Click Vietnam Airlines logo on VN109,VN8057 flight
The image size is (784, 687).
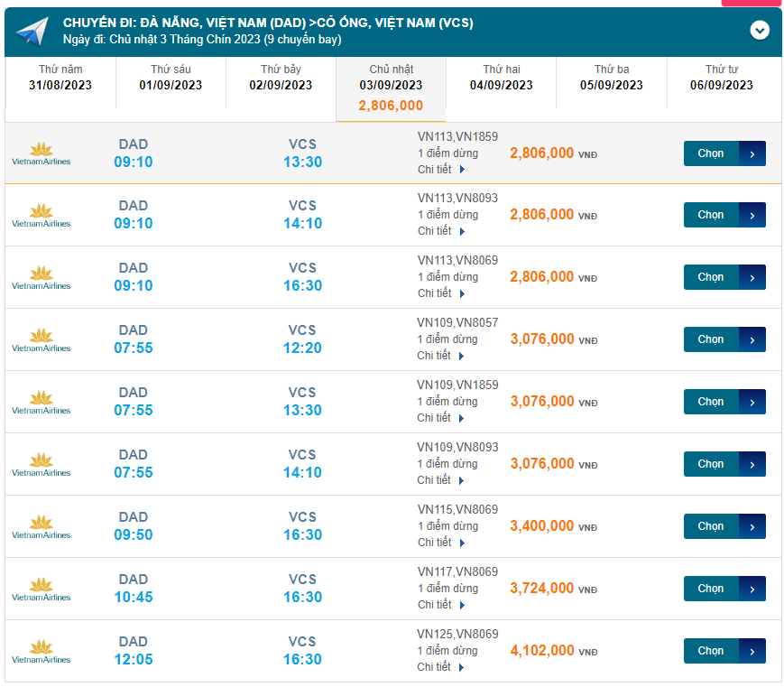click(x=41, y=339)
